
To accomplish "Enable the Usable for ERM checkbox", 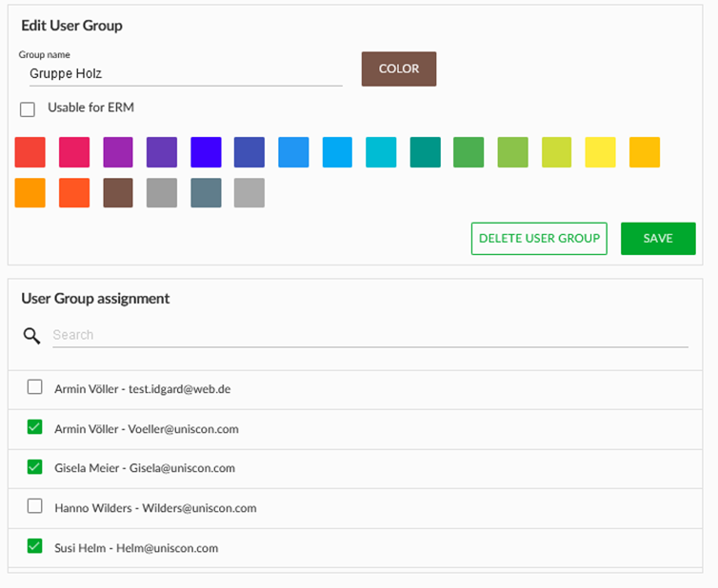I will [28, 108].
